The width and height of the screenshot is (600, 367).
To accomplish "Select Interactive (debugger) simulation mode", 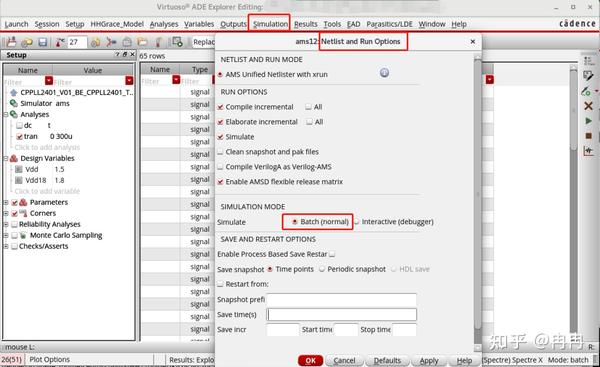I will (x=356, y=222).
